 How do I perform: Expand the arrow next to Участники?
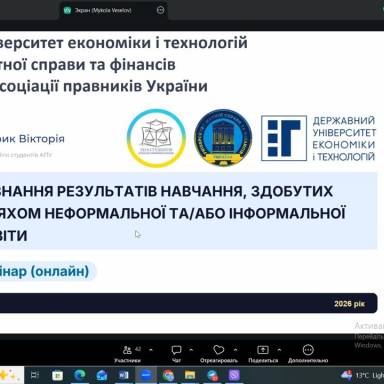tap(151, 350)
